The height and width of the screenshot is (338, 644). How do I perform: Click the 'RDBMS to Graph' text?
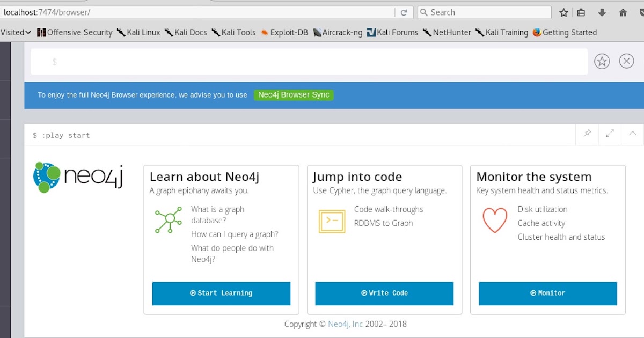pyautogui.click(x=384, y=223)
